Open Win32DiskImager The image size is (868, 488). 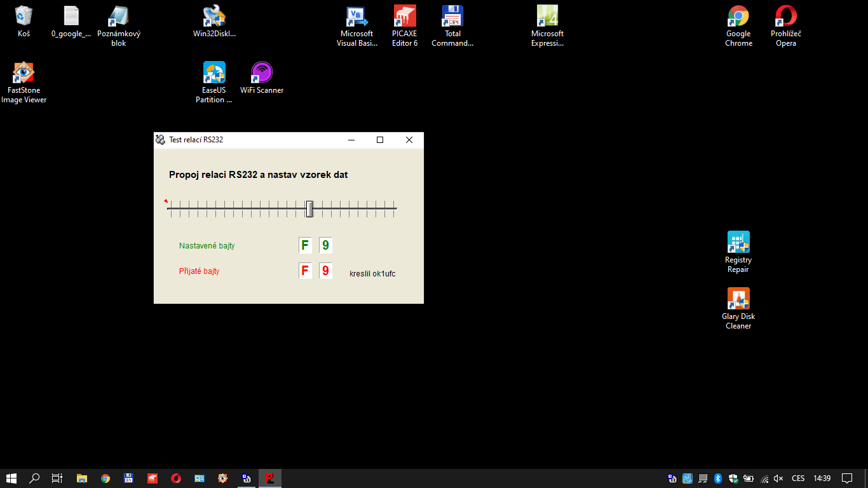pyautogui.click(x=214, y=16)
